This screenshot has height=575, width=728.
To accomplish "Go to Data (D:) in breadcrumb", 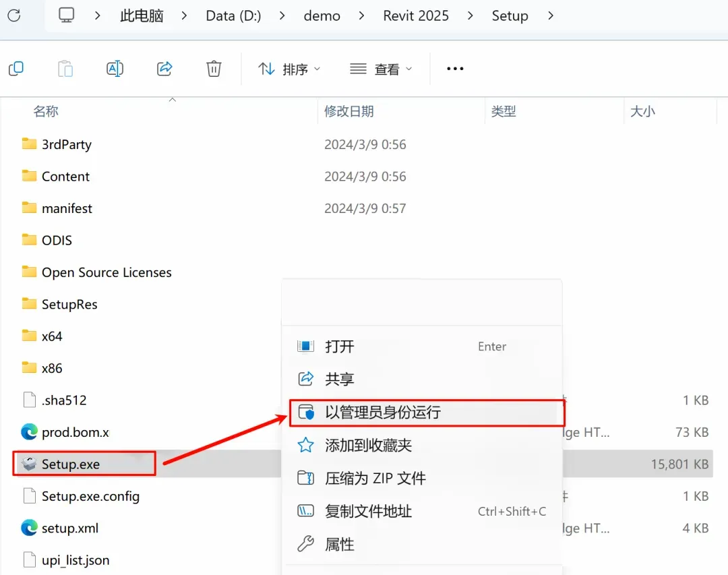I will tap(233, 16).
